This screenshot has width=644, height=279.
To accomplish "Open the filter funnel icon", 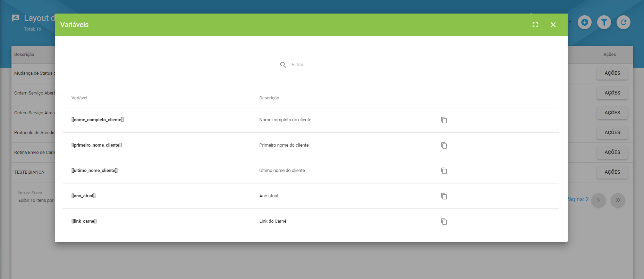I will pyautogui.click(x=604, y=22).
